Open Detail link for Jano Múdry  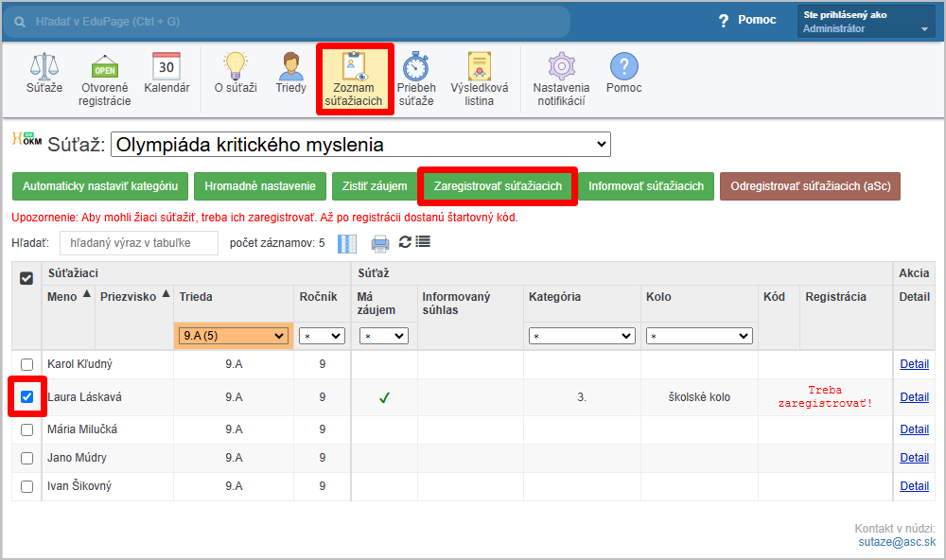[x=914, y=458]
